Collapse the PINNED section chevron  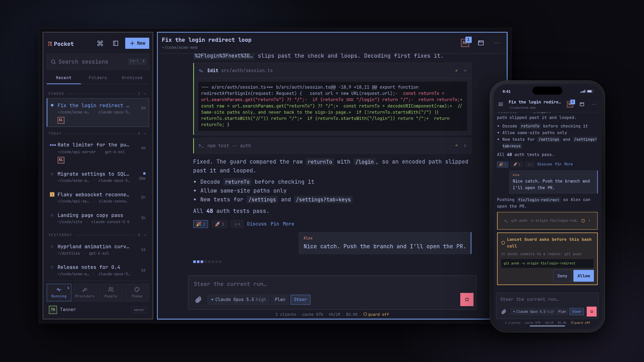point(145,94)
